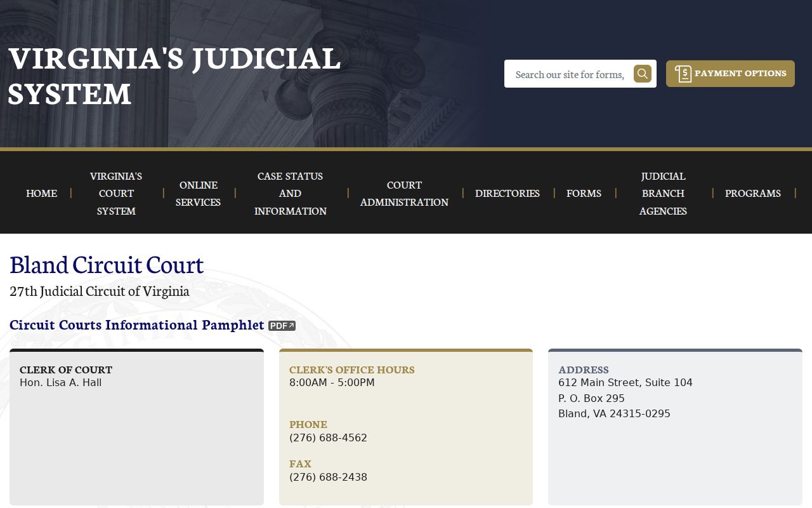This screenshot has height=508, width=812.
Task: Click fax number (276) 688-2438
Action: tap(328, 477)
